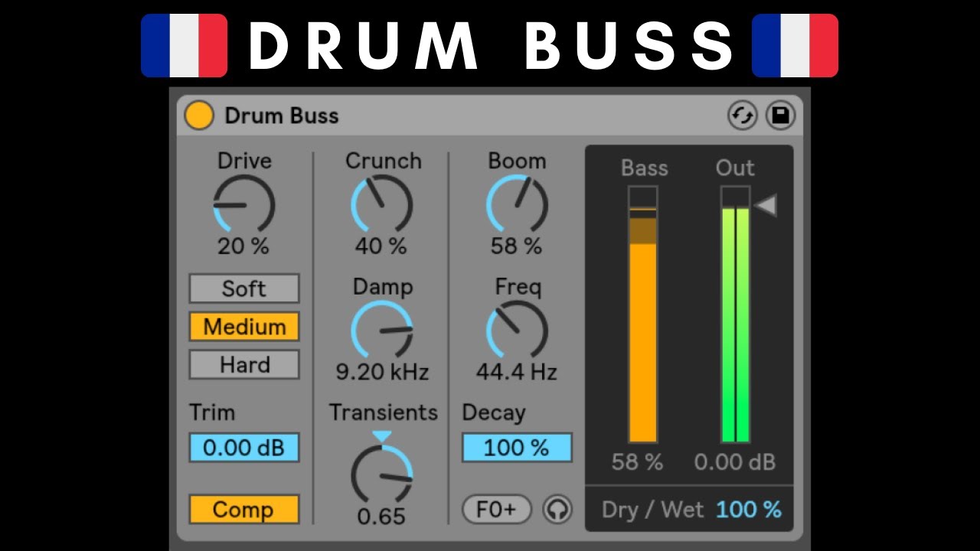Click the Transients knob
Image resolution: width=980 pixels, height=551 pixels.
click(x=382, y=474)
